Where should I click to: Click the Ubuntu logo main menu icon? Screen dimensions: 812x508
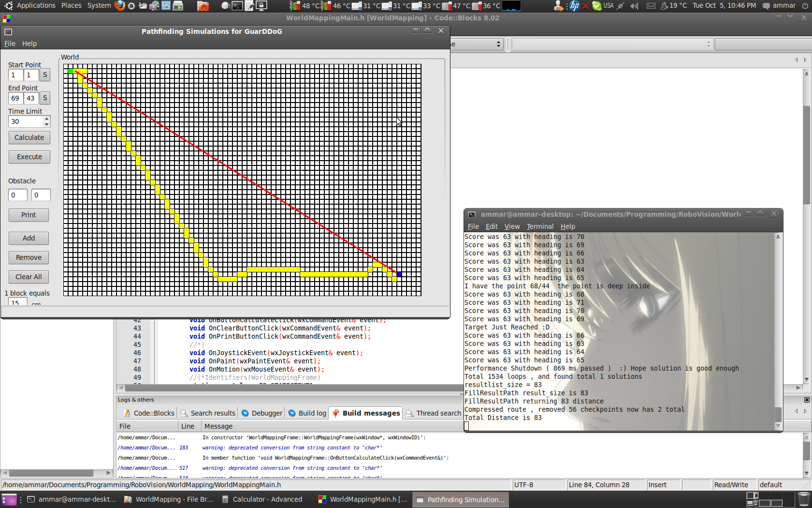(x=8, y=6)
